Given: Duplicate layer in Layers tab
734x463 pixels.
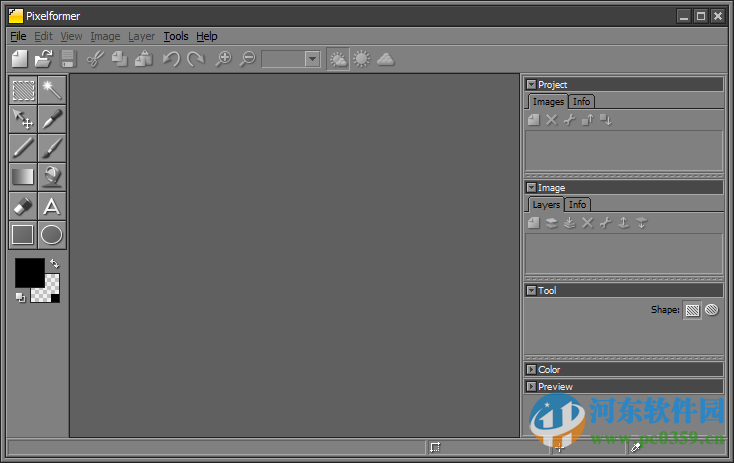Looking at the screenshot, I should point(551,223).
